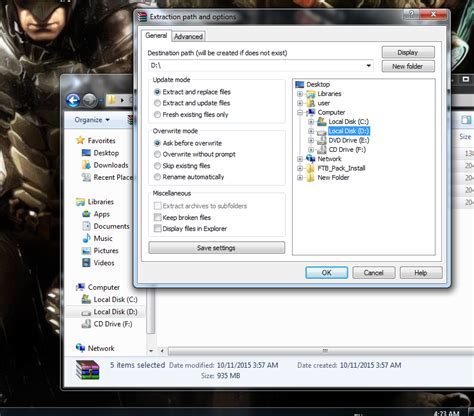Select Local Disk (C:) icon in dialog tree
The width and height of the screenshot is (474, 416).
(322, 122)
